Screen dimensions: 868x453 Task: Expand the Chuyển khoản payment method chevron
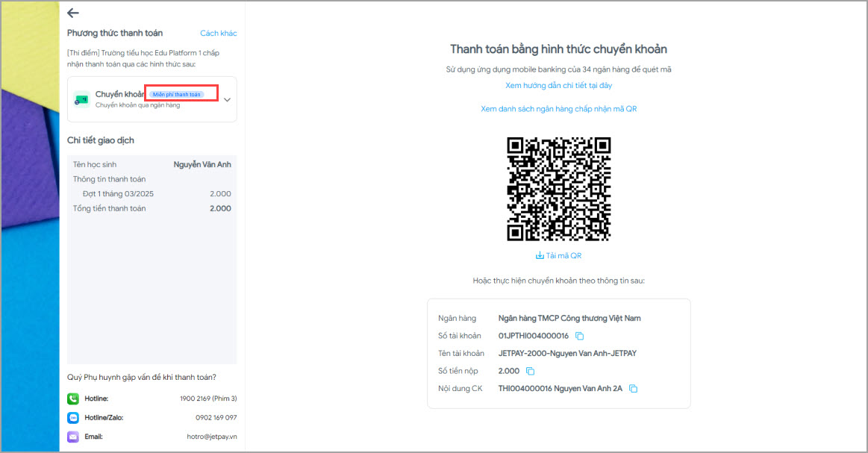[x=227, y=100]
